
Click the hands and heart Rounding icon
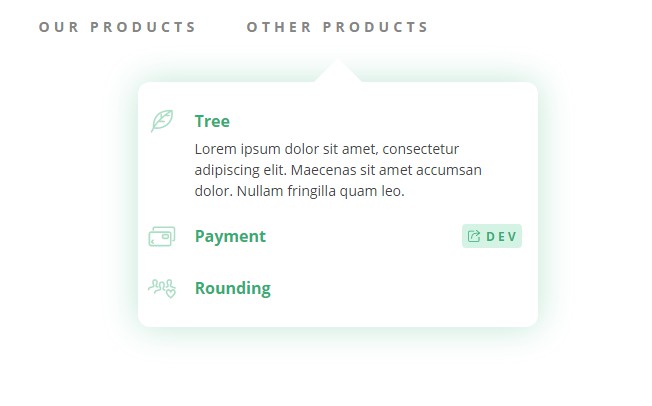click(x=161, y=289)
